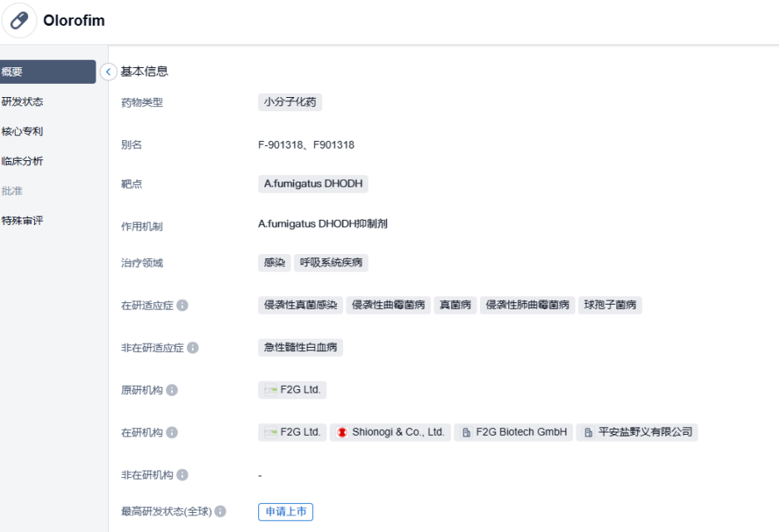Collapse the sidebar with the chevron arrow
The height and width of the screenshot is (532, 779).
108,72
